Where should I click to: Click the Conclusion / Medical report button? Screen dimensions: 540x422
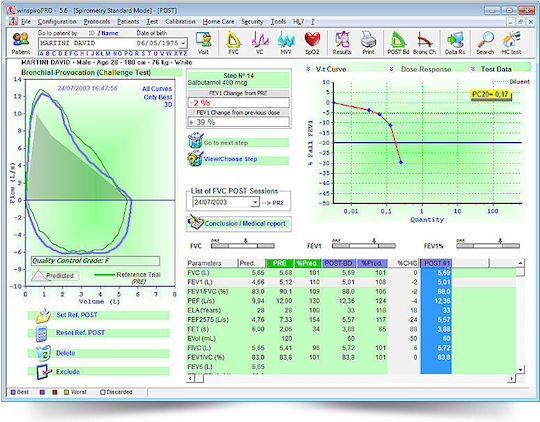[238, 224]
